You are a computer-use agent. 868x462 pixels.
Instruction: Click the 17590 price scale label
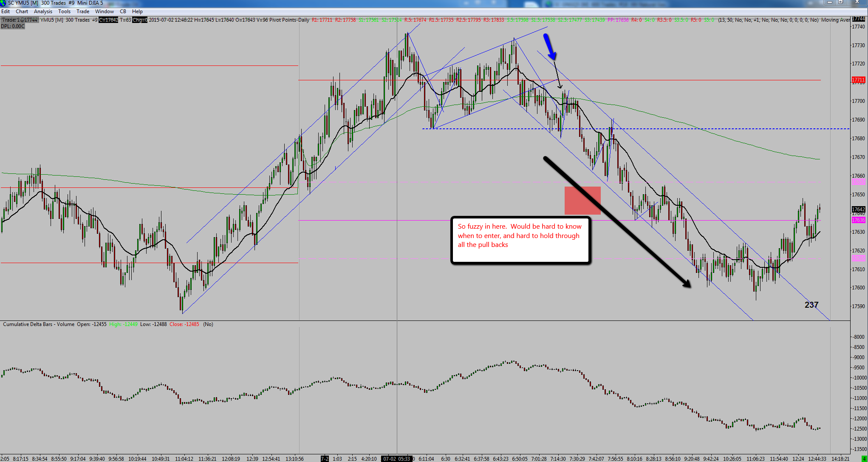858,306
